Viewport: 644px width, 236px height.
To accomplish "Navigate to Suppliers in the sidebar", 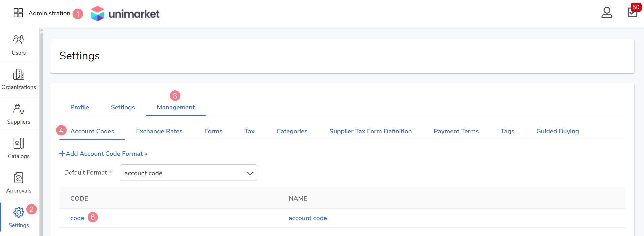I will pyautogui.click(x=19, y=114).
